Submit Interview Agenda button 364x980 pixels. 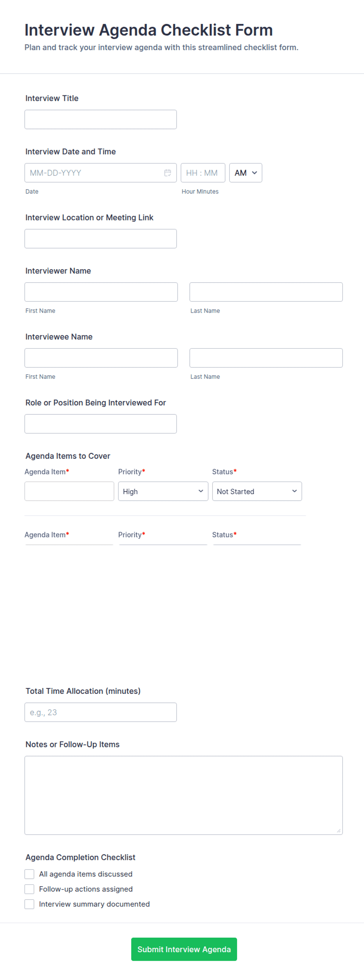184,949
